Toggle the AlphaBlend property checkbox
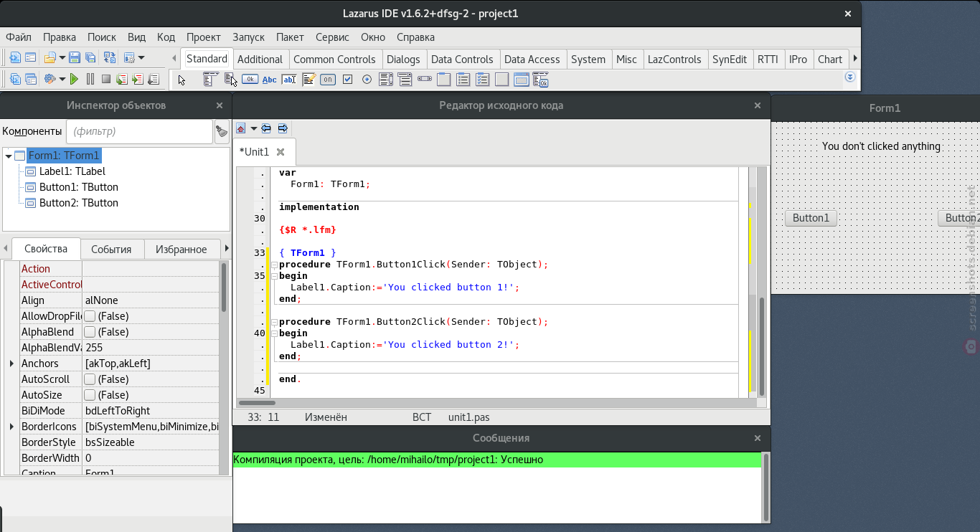This screenshot has width=980, height=532. pos(90,332)
